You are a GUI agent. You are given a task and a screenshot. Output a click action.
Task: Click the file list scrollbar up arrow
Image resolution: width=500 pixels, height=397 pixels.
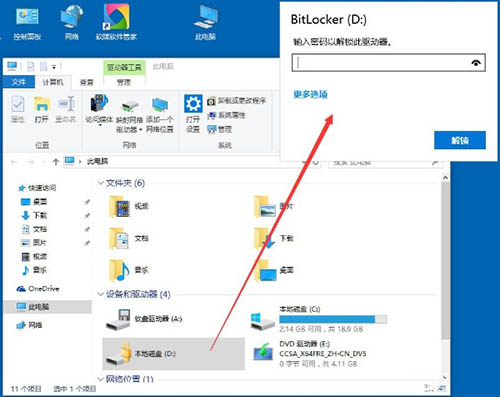[445, 178]
